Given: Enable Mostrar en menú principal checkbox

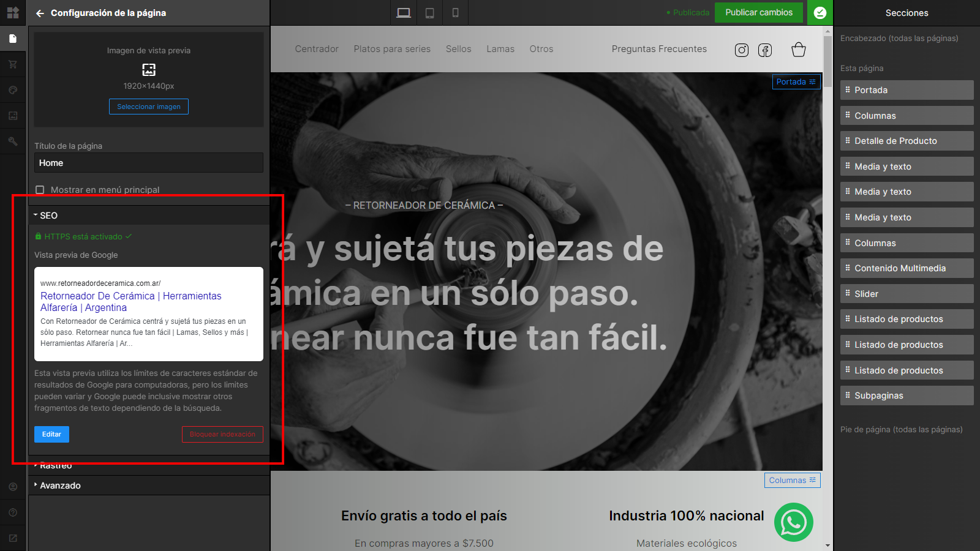Looking at the screenshot, I should pos(40,190).
